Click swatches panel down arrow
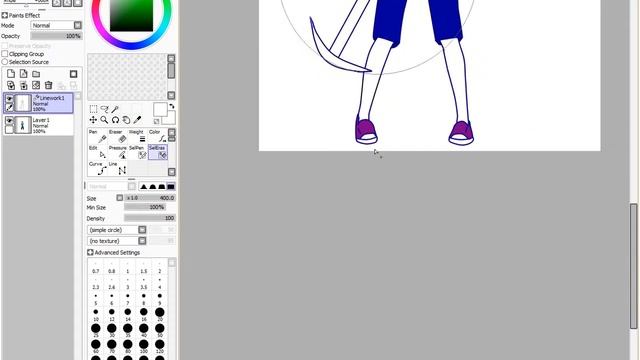640x360 pixels. click(x=171, y=95)
